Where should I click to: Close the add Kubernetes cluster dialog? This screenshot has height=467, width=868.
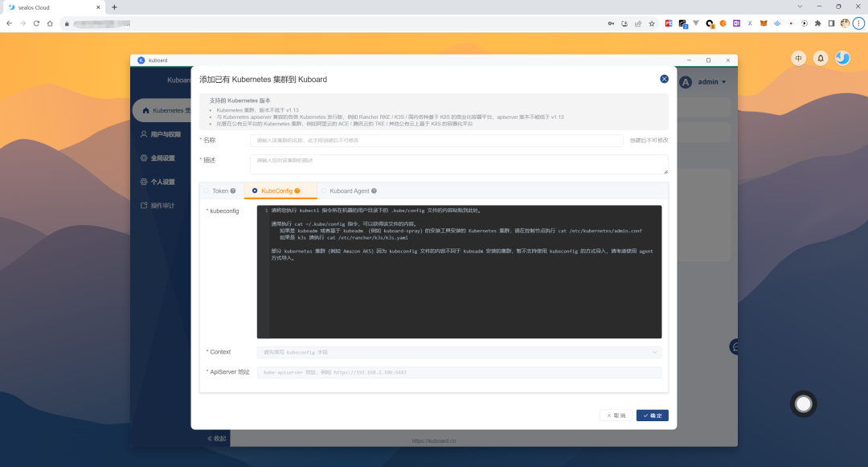[665, 79]
